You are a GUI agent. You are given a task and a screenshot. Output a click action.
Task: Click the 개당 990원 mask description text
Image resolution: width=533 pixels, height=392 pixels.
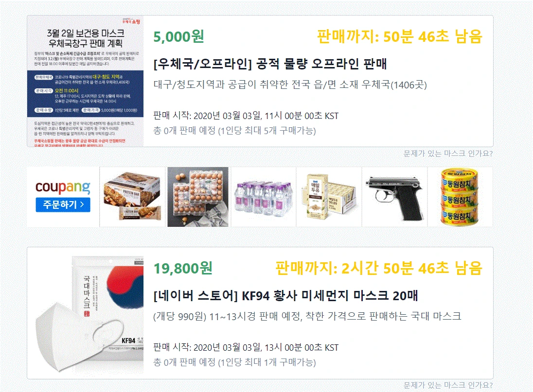pos(307,316)
